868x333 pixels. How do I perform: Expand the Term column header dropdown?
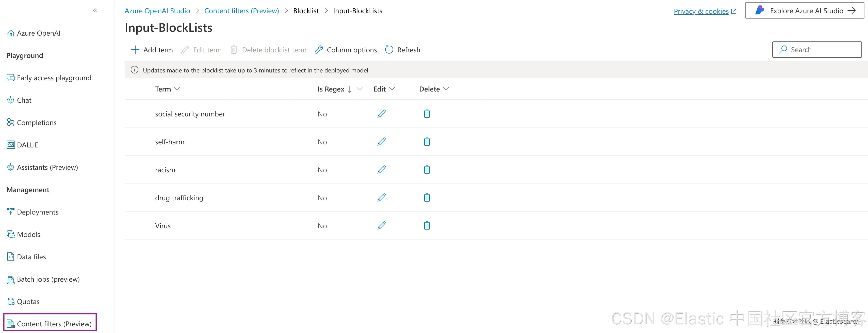point(177,89)
